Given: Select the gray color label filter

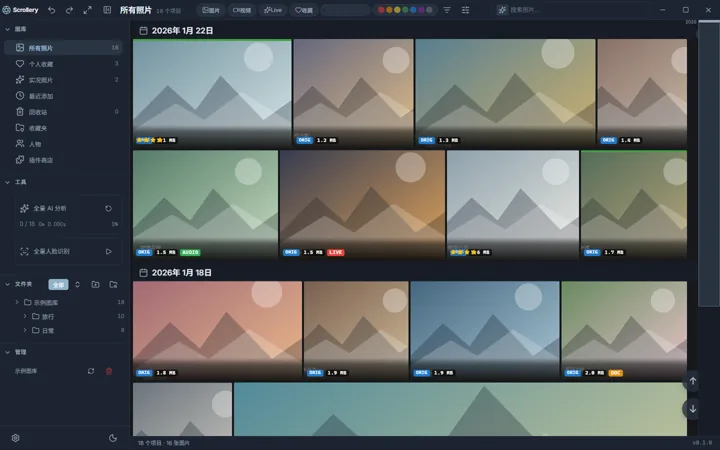Looking at the screenshot, I should tap(429, 10).
